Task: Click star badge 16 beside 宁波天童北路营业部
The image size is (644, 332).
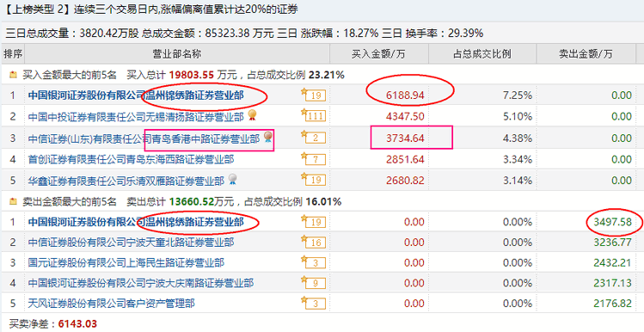Action: point(314,242)
